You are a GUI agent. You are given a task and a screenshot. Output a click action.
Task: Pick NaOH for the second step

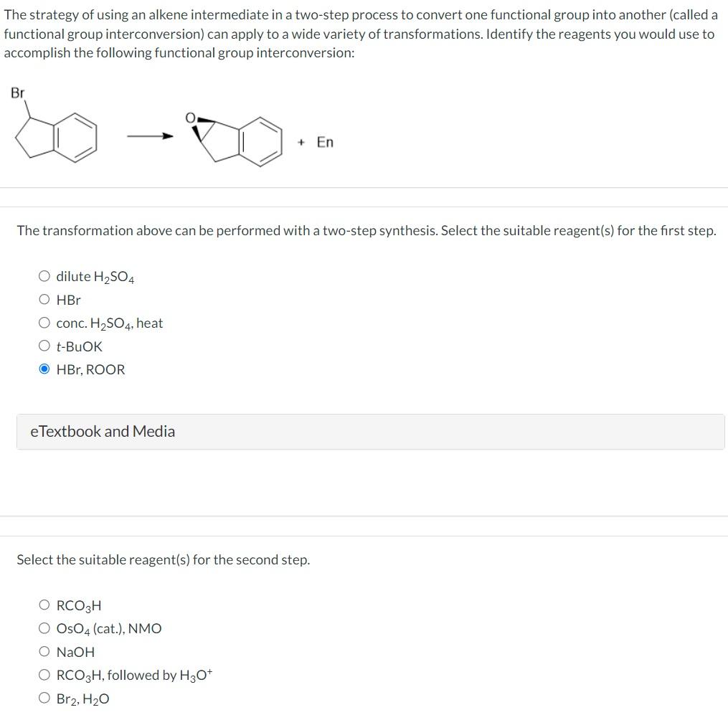point(44,651)
